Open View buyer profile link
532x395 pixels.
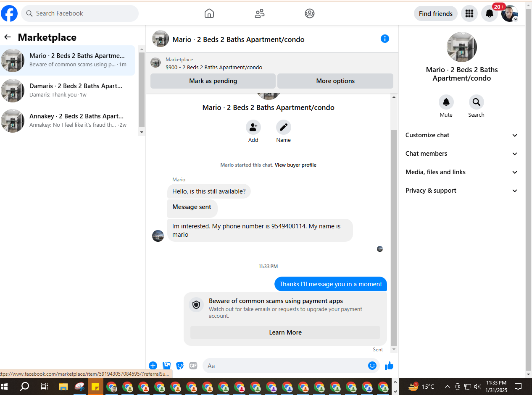click(295, 165)
